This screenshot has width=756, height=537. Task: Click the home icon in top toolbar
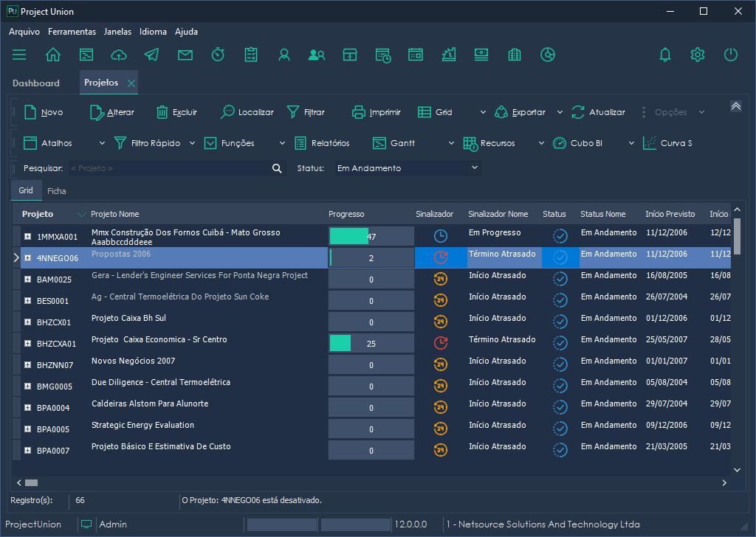(53, 55)
